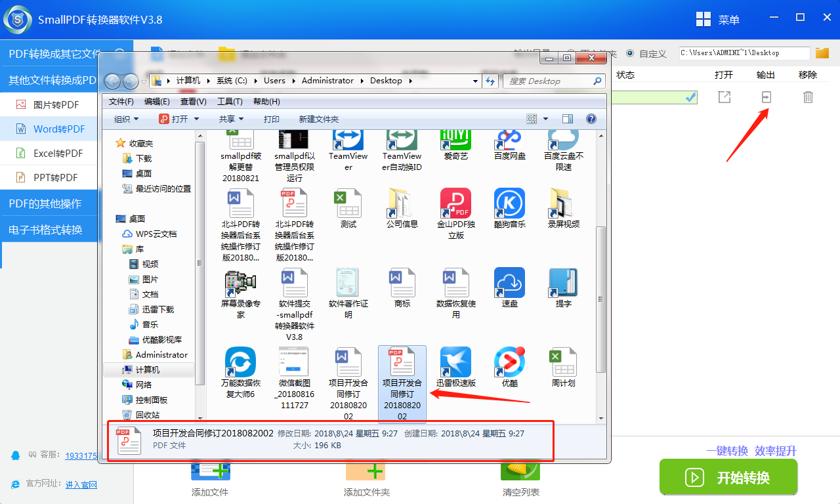The width and height of the screenshot is (840, 504).
Task: Click the arrow after Desktop in address bar
Action: (x=411, y=81)
